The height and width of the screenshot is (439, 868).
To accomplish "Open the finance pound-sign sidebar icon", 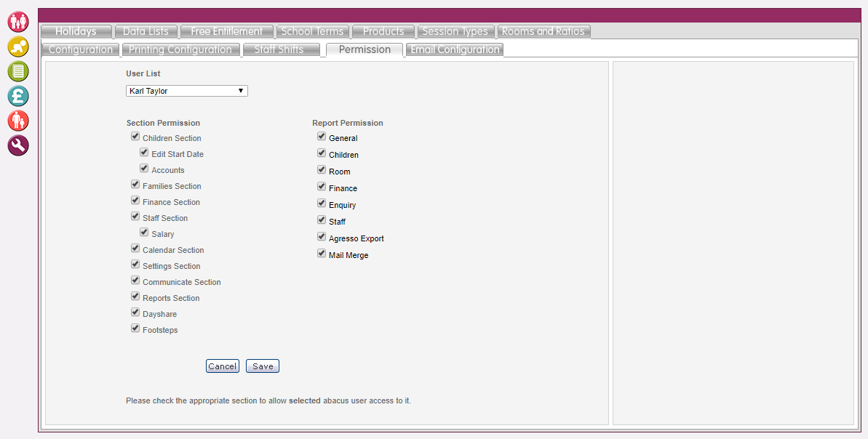I will [17, 96].
